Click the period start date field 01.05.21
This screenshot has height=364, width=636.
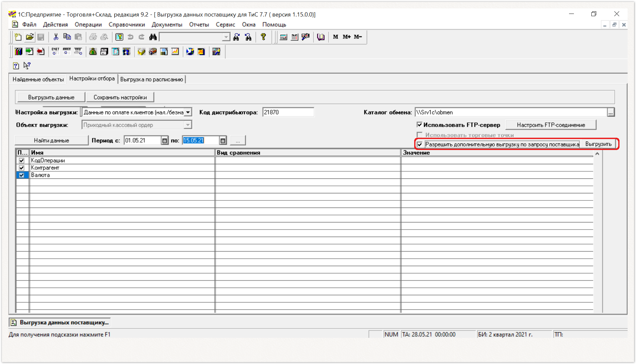click(142, 140)
